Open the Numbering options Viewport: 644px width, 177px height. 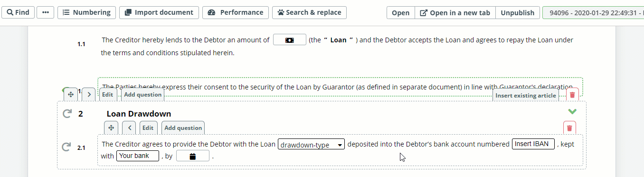tap(87, 12)
